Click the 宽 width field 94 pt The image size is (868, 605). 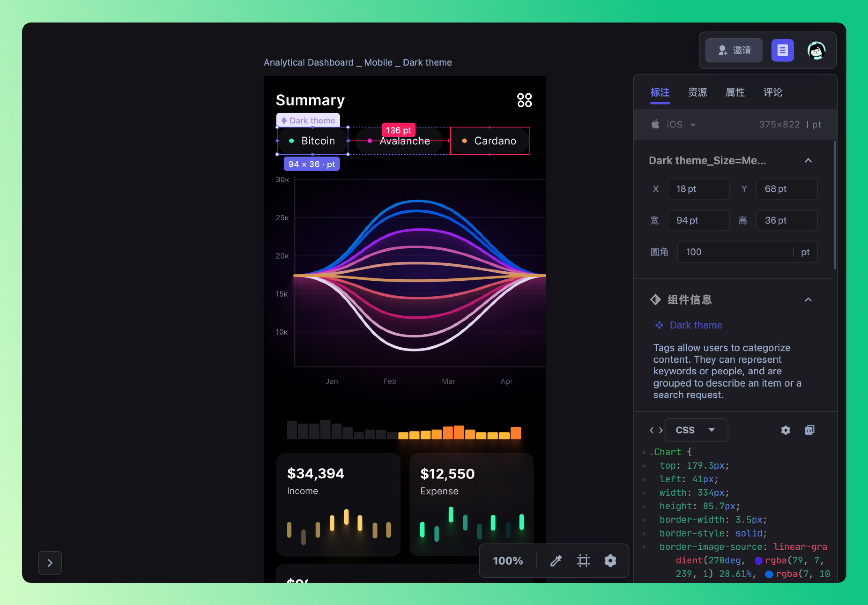[698, 220]
